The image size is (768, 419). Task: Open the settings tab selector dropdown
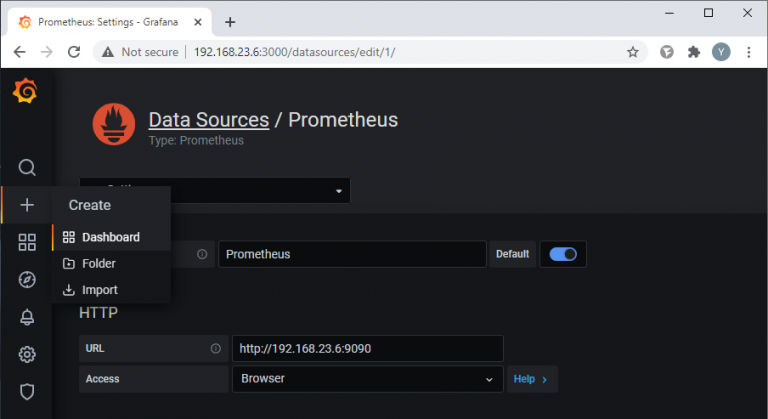coord(215,190)
